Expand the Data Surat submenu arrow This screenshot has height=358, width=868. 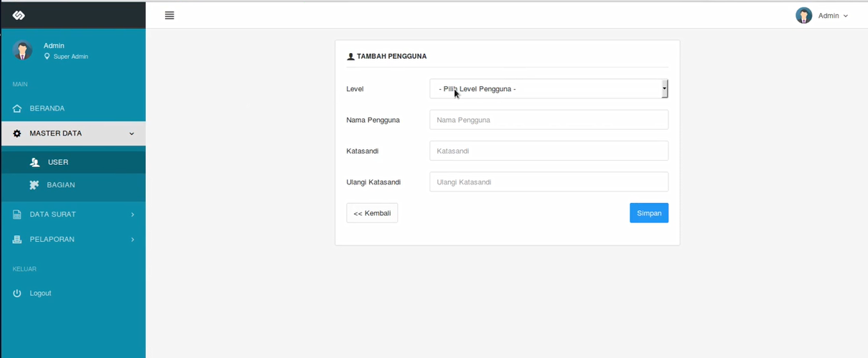coord(132,215)
